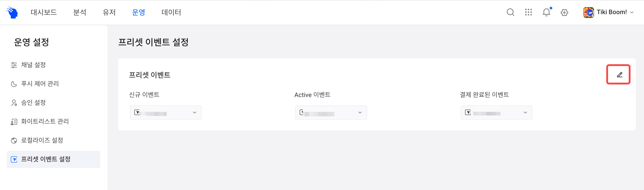644x190 pixels.
Task: Click the Tiki Boom! project avatar
Action: tap(588, 12)
